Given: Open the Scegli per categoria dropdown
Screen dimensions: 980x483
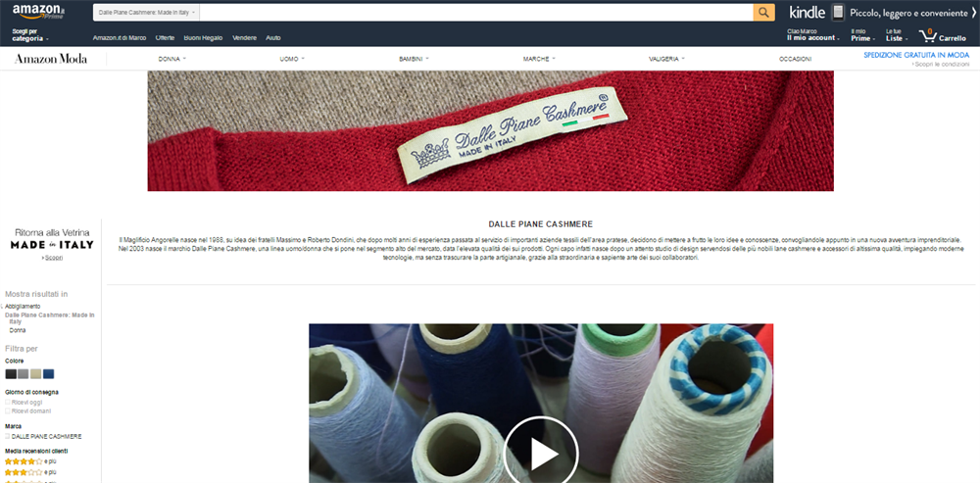Looking at the screenshot, I should [29, 35].
